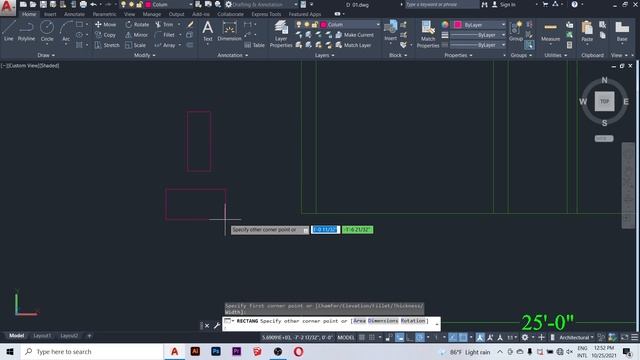Click Match Properties tool
Screen dimensions: 640x360
coord(428,34)
